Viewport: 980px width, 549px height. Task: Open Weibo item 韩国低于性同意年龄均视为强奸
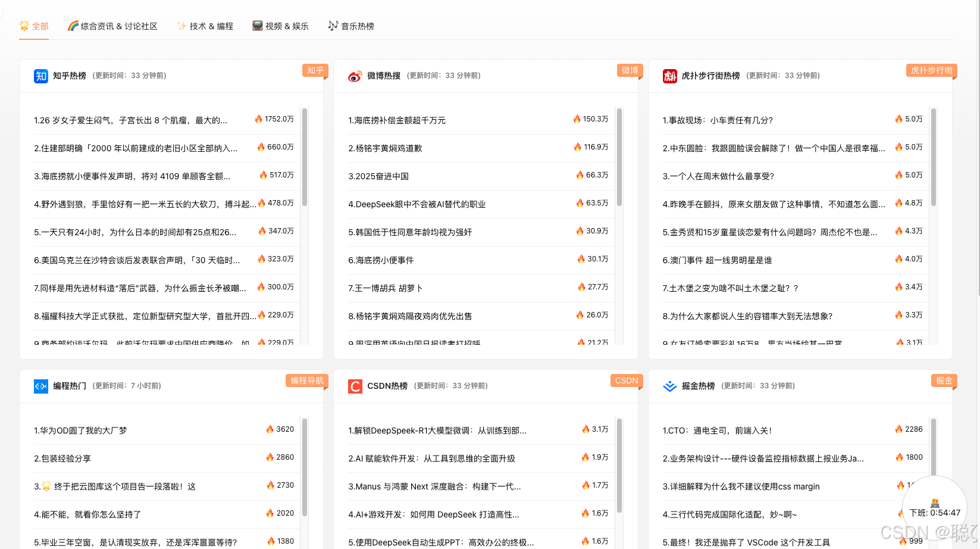pos(410,232)
